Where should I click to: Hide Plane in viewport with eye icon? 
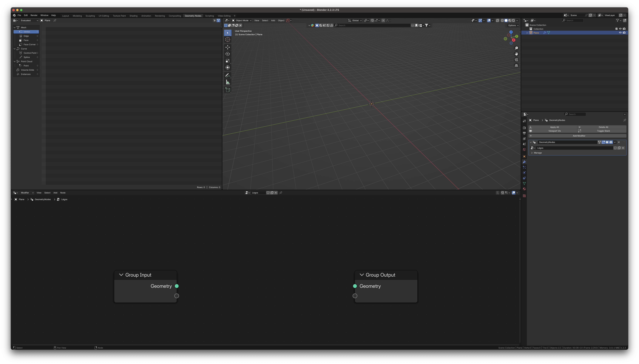click(620, 33)
